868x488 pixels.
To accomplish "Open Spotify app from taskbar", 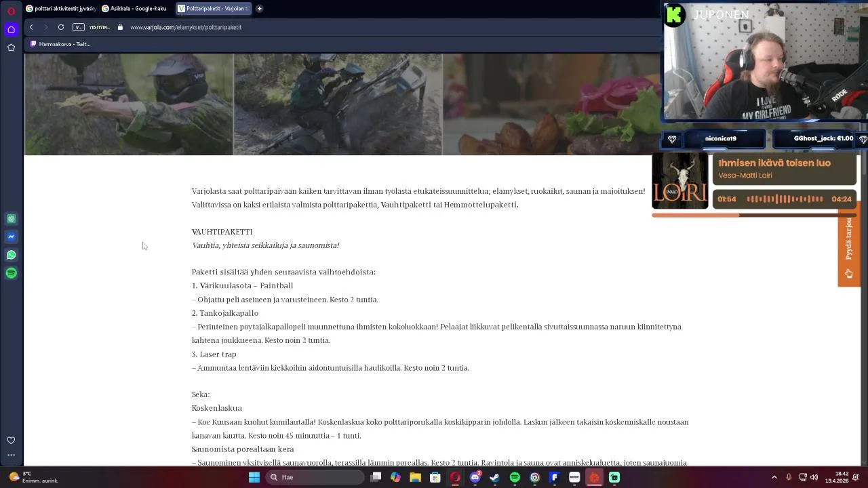I will 515,477.
